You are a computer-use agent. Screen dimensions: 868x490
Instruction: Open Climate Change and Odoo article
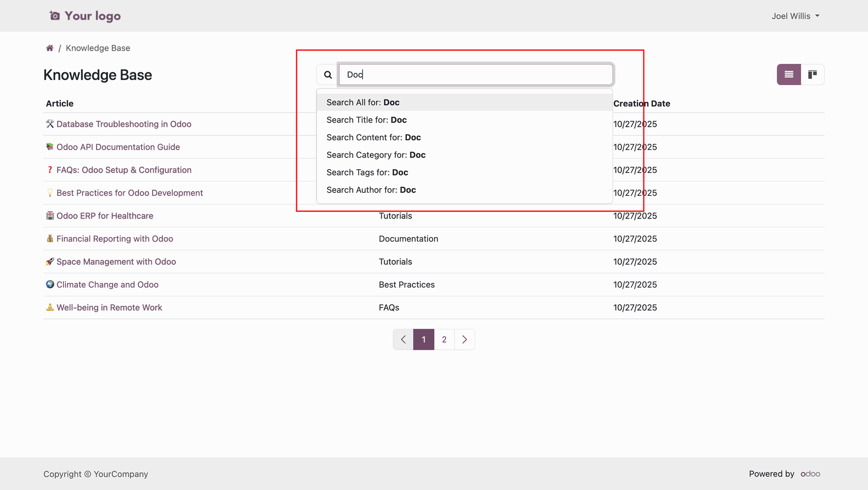tap(107, 285)
